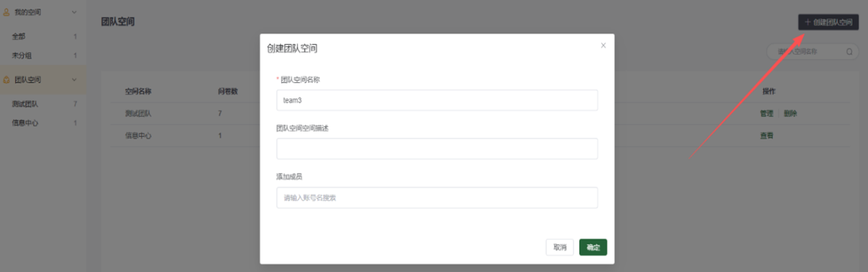Collapse the 我的空间 section chevron
868x272 pixels.
coord(74,12)
